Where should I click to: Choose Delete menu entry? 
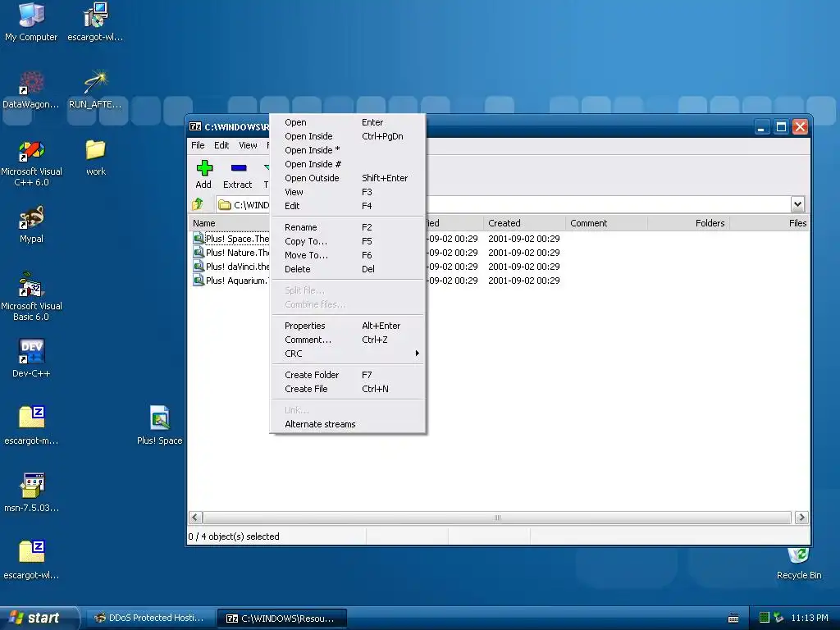[348, 269]
